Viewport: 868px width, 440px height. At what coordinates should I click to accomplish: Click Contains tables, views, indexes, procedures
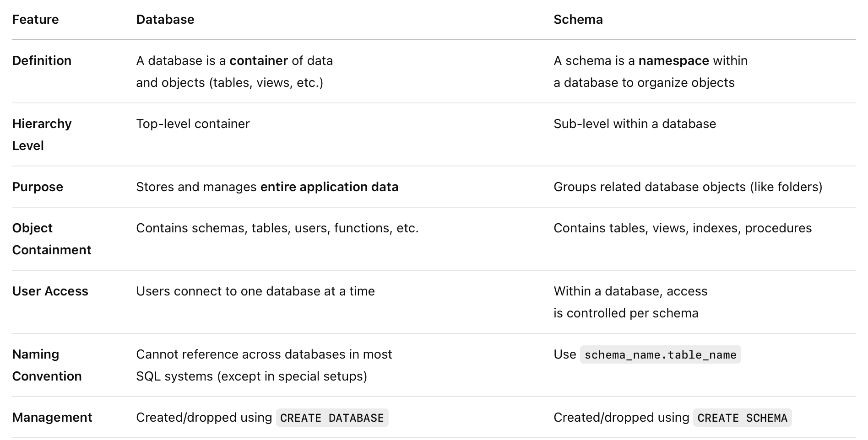point(683,228)
